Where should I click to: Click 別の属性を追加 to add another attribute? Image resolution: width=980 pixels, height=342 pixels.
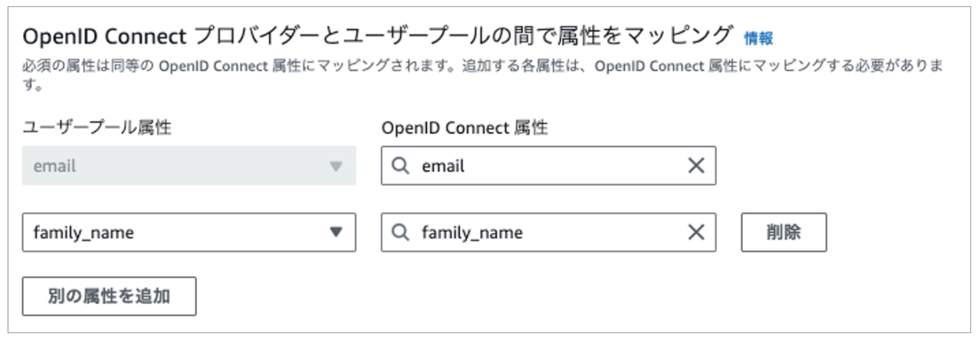(109, 296)
